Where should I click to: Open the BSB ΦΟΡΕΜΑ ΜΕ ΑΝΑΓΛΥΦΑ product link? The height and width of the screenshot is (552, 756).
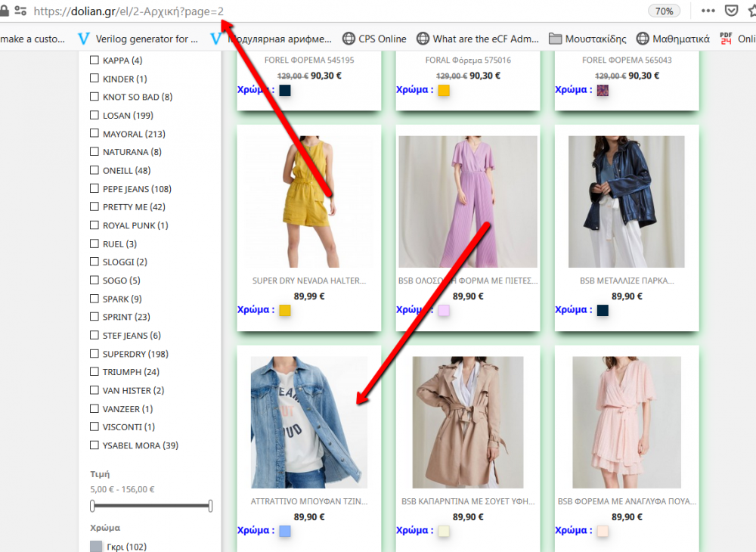[626, 501]
